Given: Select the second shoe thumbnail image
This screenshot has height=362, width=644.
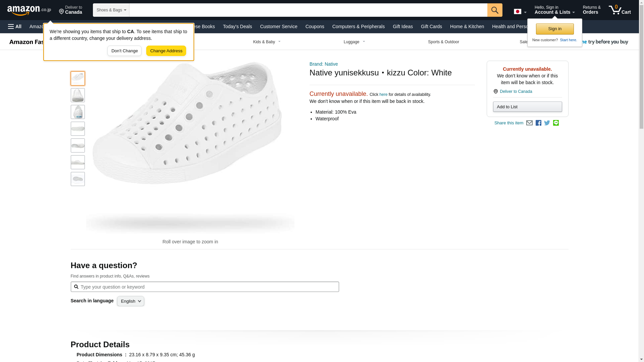Looking at the screenshot, I should tap(78, 95).
